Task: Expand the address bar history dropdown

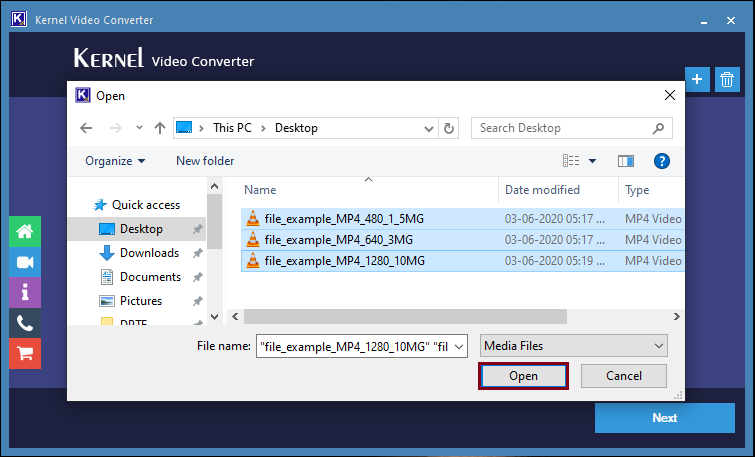Action: pyautogui.click(x=429, y=129)
